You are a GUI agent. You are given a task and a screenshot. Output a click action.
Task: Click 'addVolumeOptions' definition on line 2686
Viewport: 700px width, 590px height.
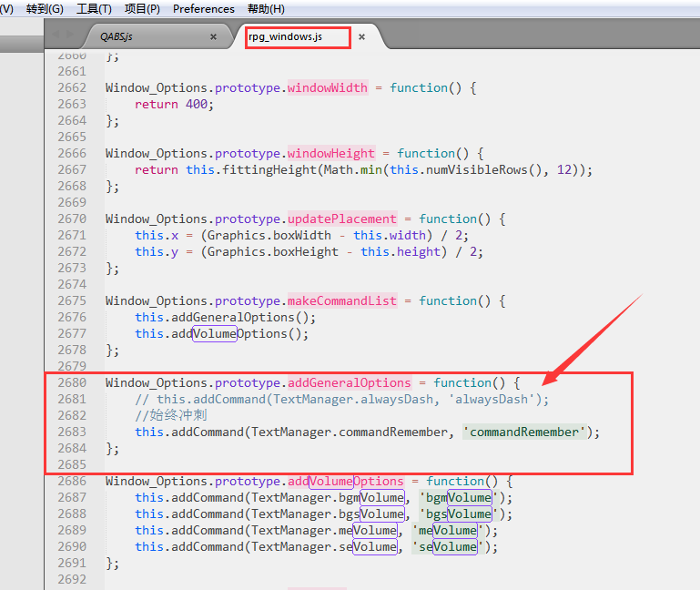pos(346,481)
